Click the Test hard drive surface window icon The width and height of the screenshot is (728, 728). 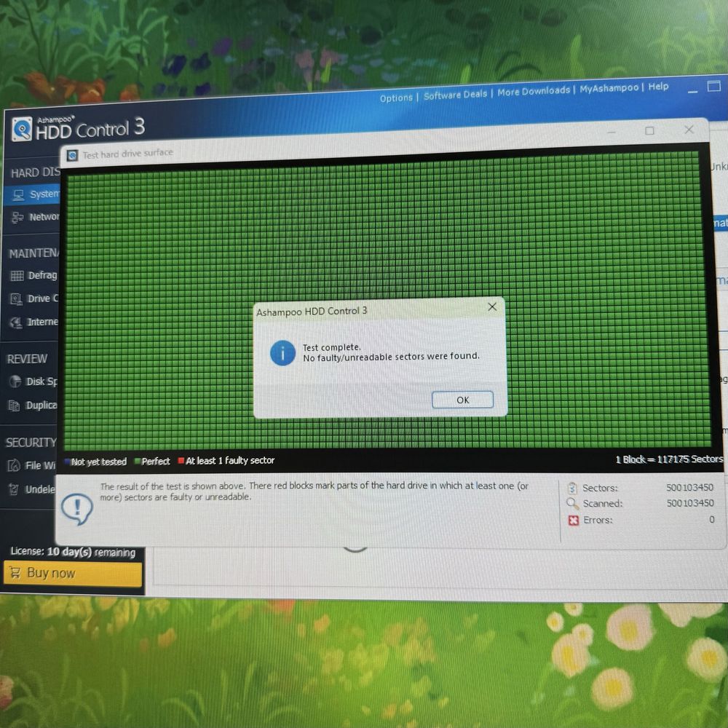coord(72,156)
